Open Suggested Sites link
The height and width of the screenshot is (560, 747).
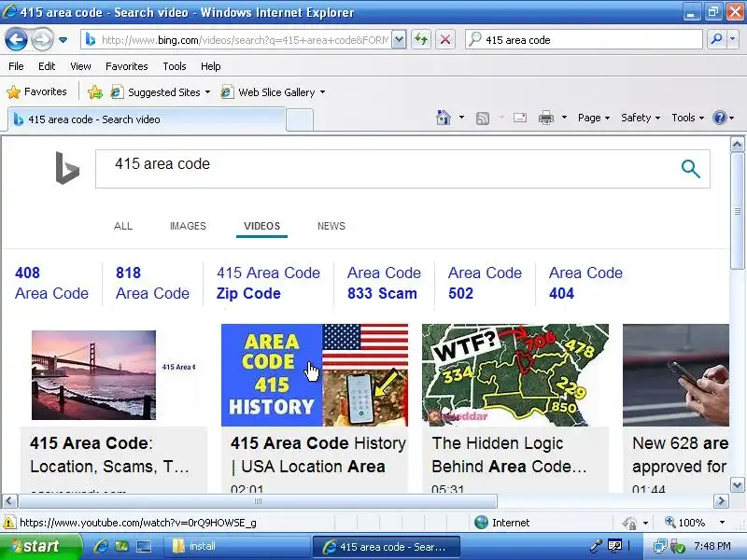(x=160, y=91)
